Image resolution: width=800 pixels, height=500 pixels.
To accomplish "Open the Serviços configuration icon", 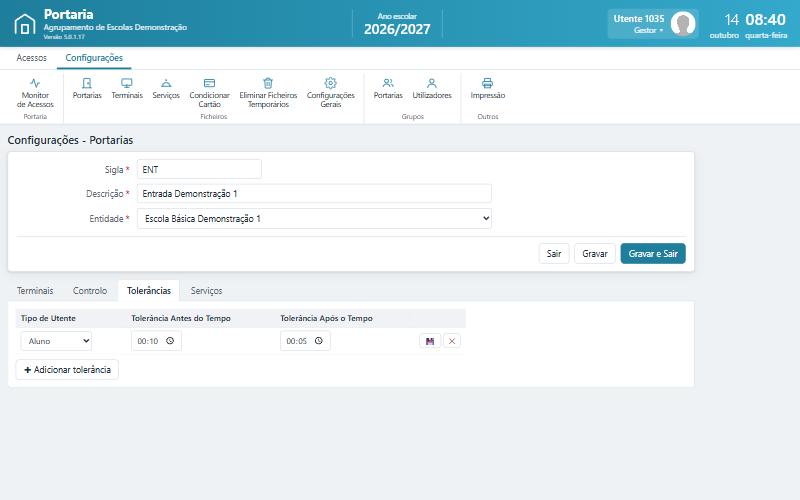I will (x=166, y=89).
